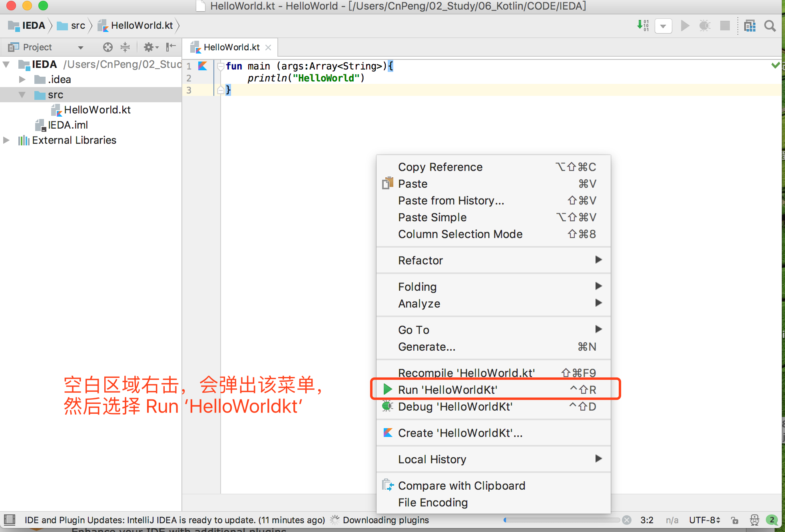This screenshot has width=785, height=532.
Task: Cancel the Downloading plugins task
Action: point(627,520)
